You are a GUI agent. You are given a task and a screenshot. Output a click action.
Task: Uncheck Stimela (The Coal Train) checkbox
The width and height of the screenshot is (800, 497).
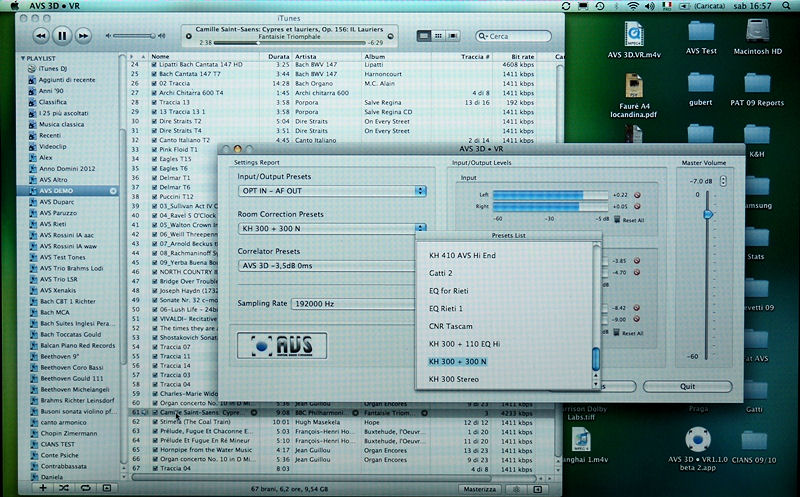[x=155, y=422]
